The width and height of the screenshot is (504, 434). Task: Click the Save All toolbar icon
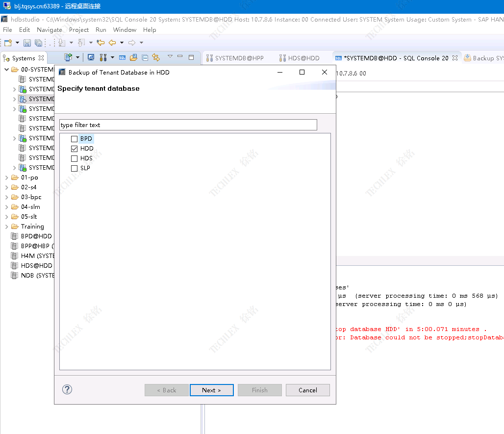[38, 43]
